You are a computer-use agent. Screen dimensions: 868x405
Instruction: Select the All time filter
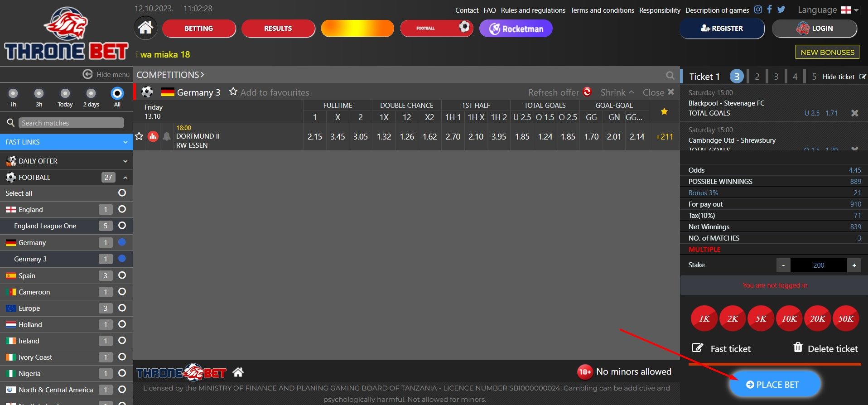pyautogui.click(x=117, y=93)
